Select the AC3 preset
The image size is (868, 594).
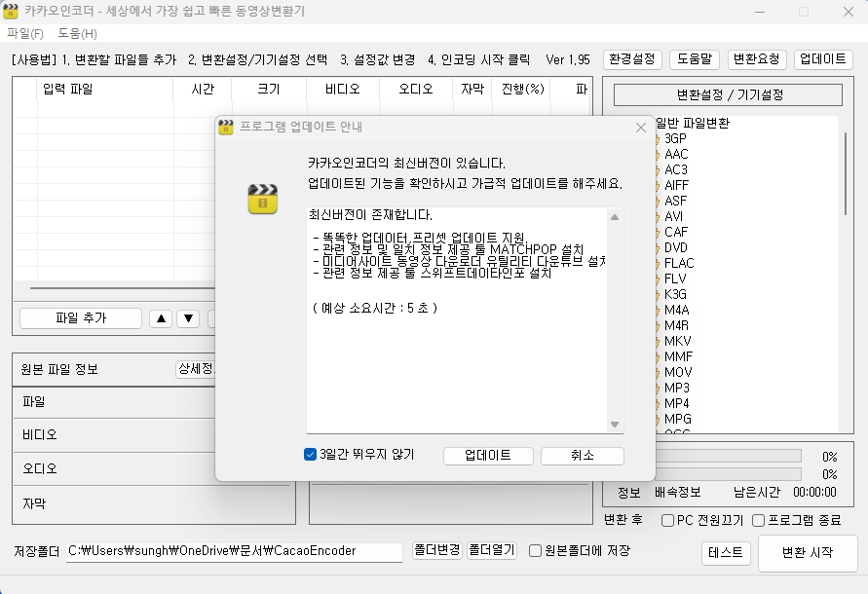675,169
